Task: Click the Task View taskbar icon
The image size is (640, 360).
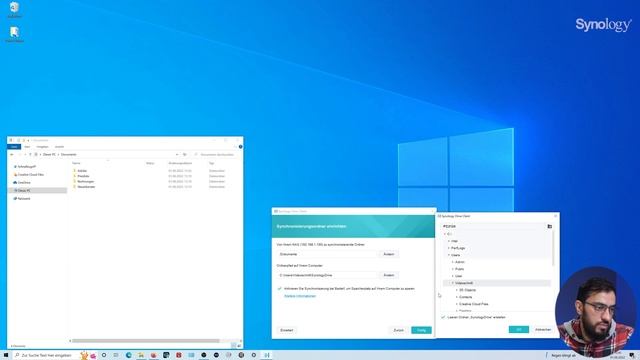Action: click(x=116, y=355)
